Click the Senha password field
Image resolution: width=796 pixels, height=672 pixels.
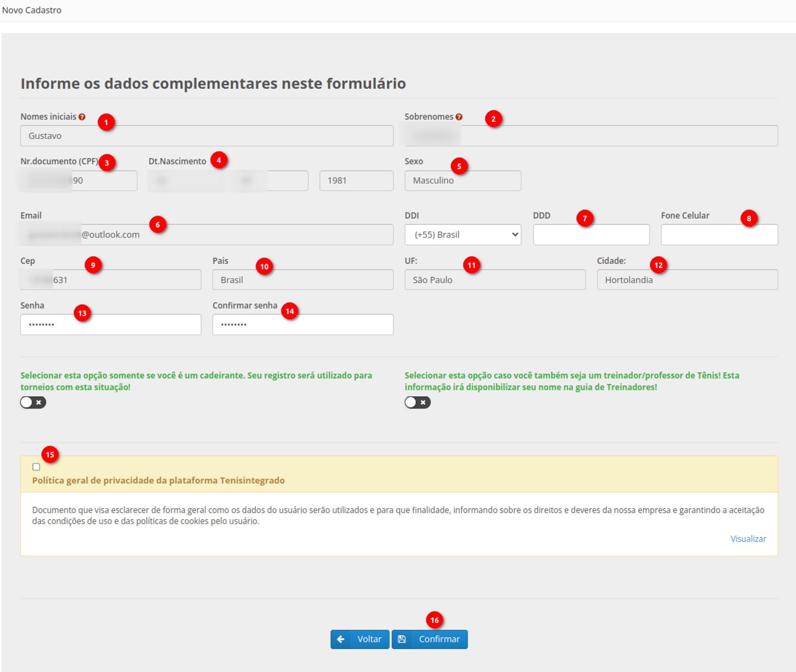111,325
